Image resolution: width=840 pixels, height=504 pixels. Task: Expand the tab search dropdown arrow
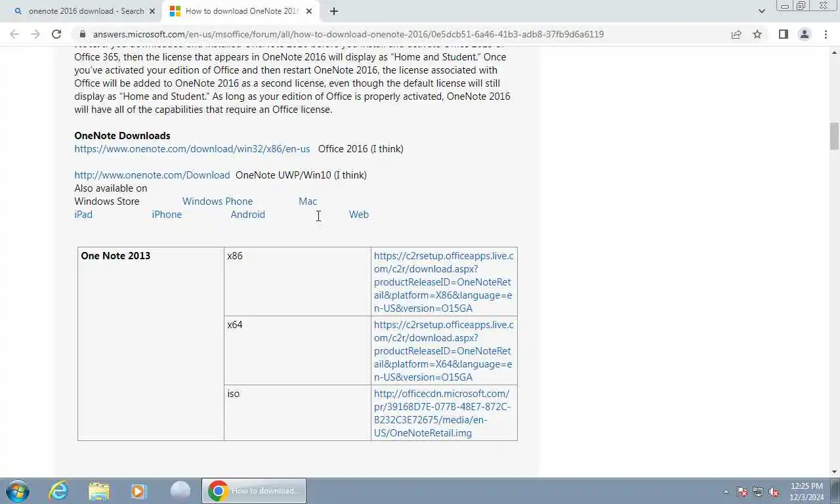point(761,11)
